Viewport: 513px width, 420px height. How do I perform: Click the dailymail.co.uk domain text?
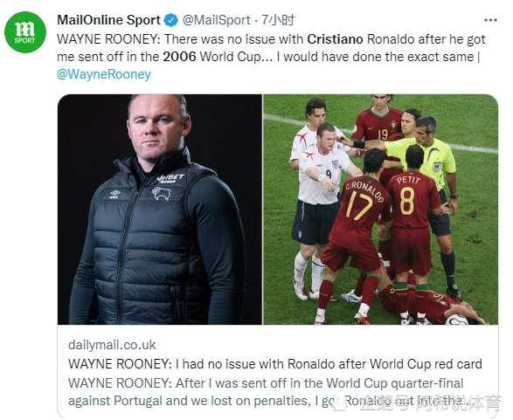(112, 345)
